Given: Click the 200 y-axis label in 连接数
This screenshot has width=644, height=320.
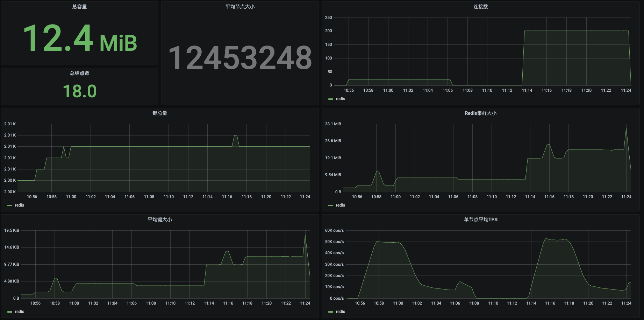Looking at the screenshot, I should pos(328,31).
